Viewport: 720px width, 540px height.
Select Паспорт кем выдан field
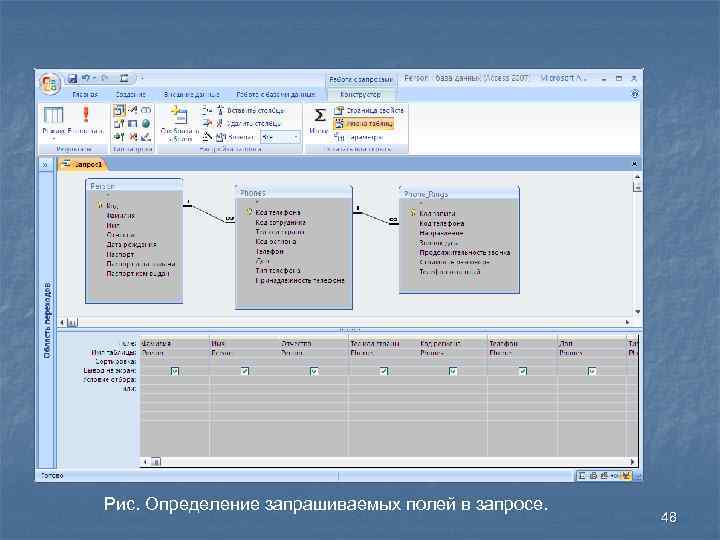pos(138,273)
